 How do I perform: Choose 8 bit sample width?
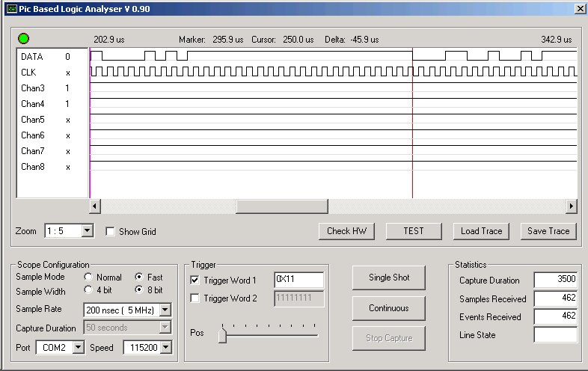pos(139,289)
